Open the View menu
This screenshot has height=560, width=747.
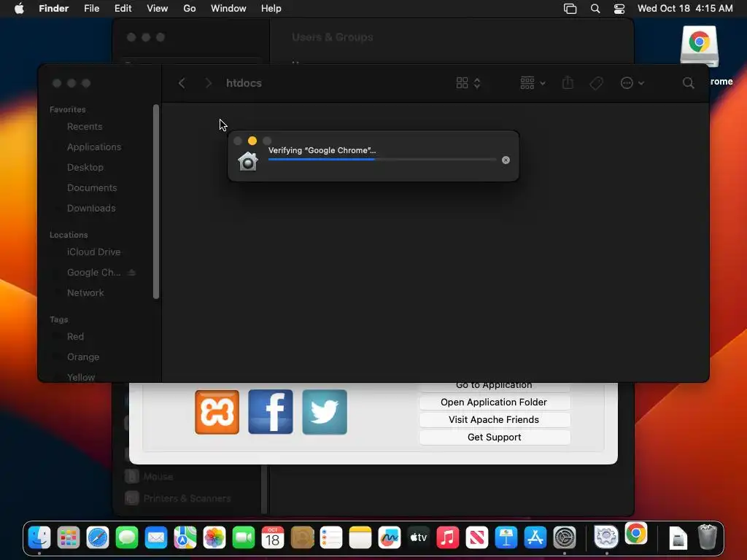tap(158, 9)
